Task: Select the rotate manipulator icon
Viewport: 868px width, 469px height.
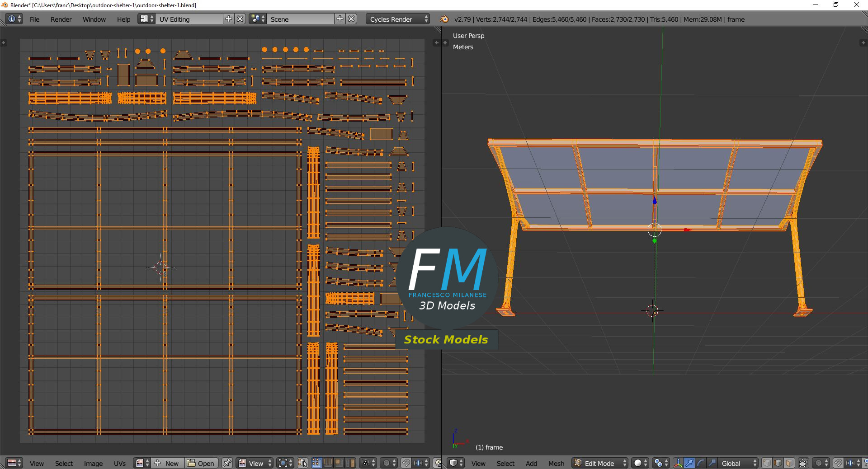Action: 701,463
